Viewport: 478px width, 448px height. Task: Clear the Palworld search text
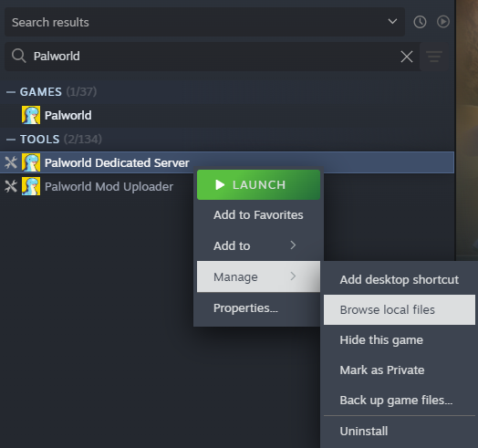(x=407, y=57)
